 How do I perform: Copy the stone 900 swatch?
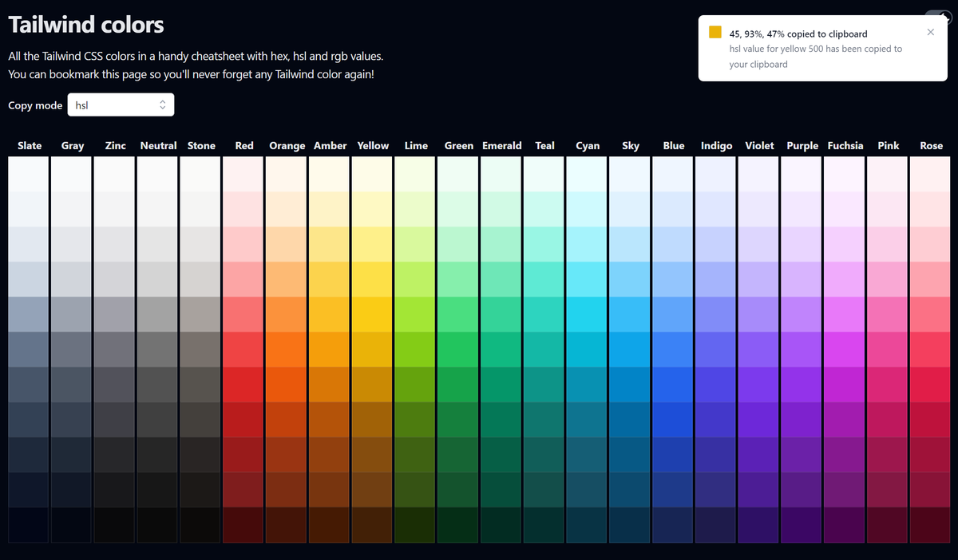click(201, 490)
